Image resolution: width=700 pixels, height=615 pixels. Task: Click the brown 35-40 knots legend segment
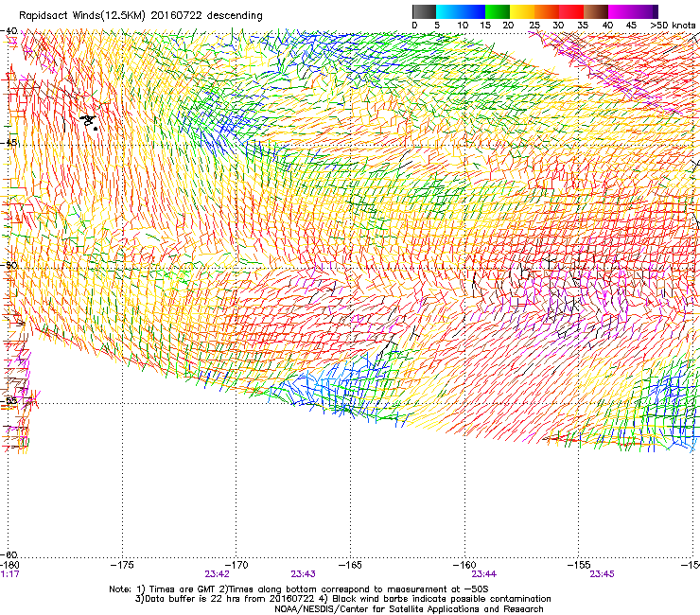click(x=596, y=11)
